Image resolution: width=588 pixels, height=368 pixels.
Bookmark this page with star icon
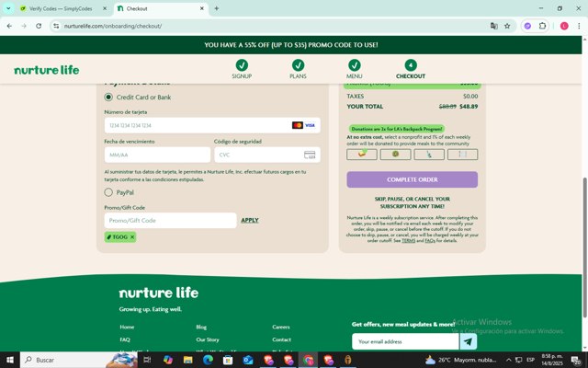507,26
